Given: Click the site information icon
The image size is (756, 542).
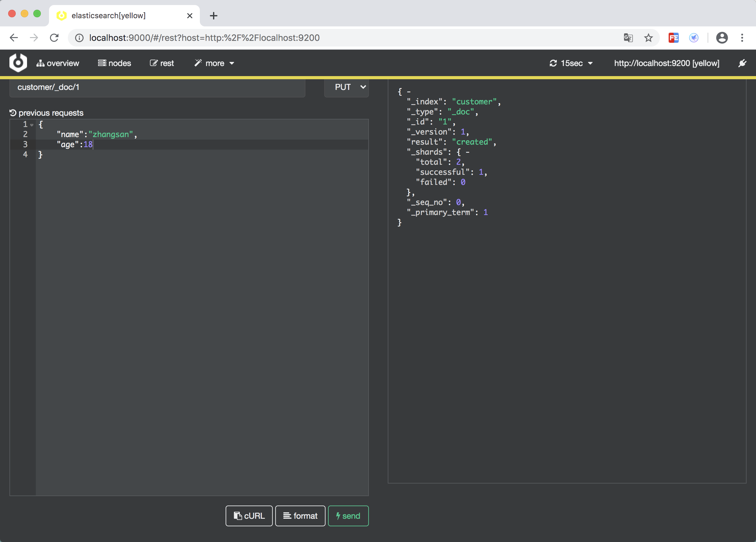Looking at the screenshot, I should pyautogui.click(x=79, y=38).
